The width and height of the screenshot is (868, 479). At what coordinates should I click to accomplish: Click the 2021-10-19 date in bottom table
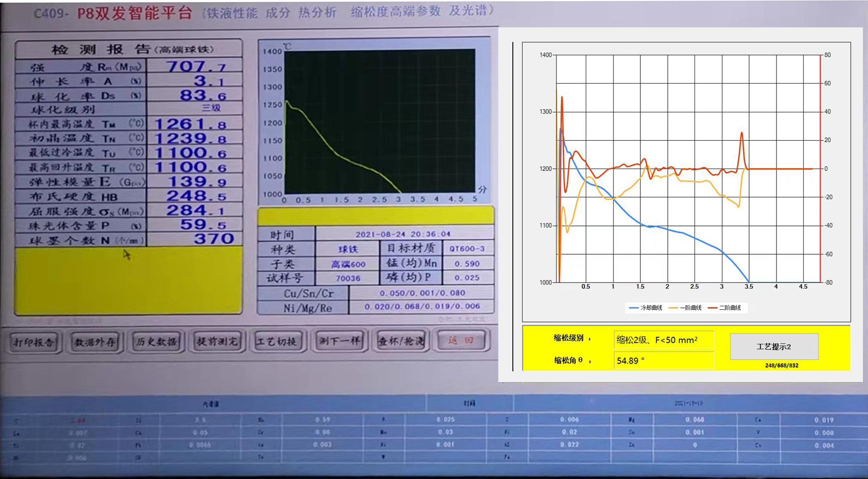point(688,403)
